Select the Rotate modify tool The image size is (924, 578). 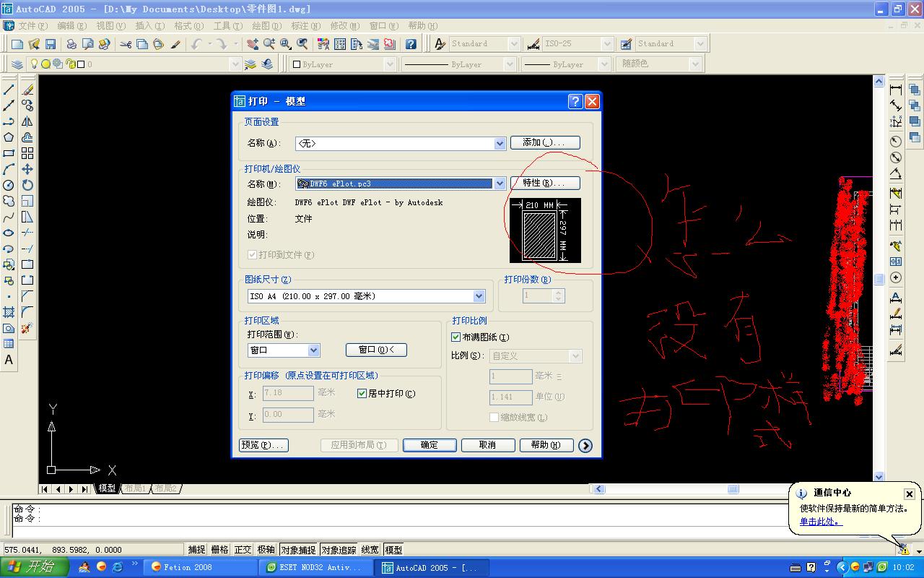[27, 185]
